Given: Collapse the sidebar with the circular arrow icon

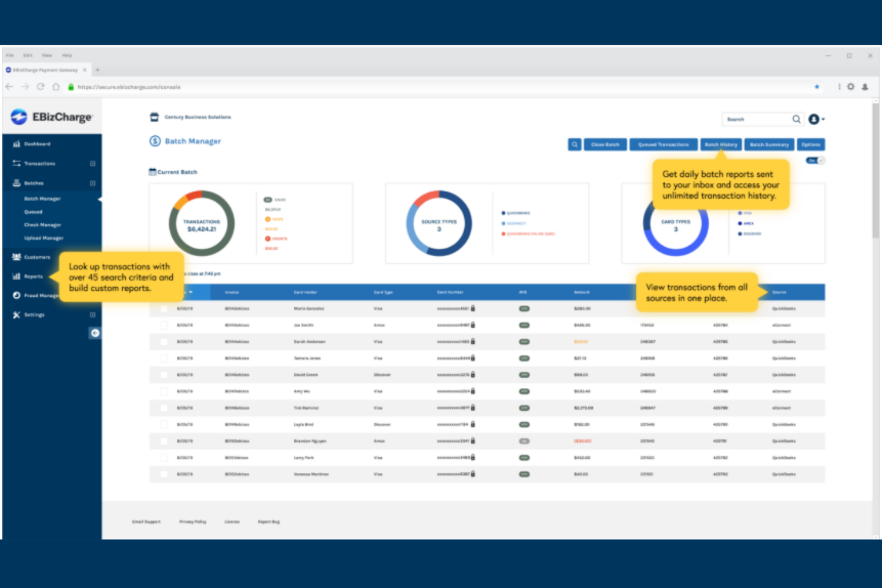Looking at the screenshot, I should tap(95, 333).
